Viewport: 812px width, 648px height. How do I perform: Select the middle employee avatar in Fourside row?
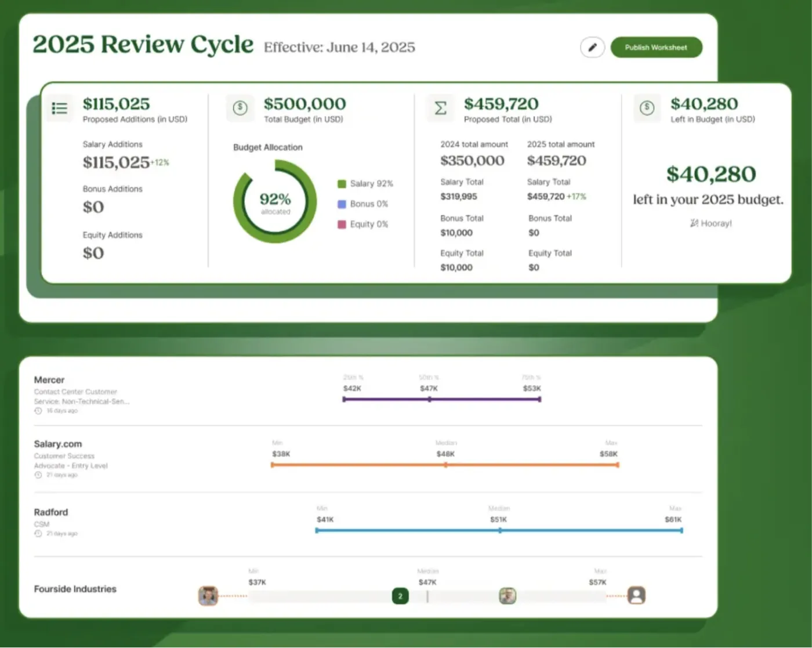(x=507, y=596)
